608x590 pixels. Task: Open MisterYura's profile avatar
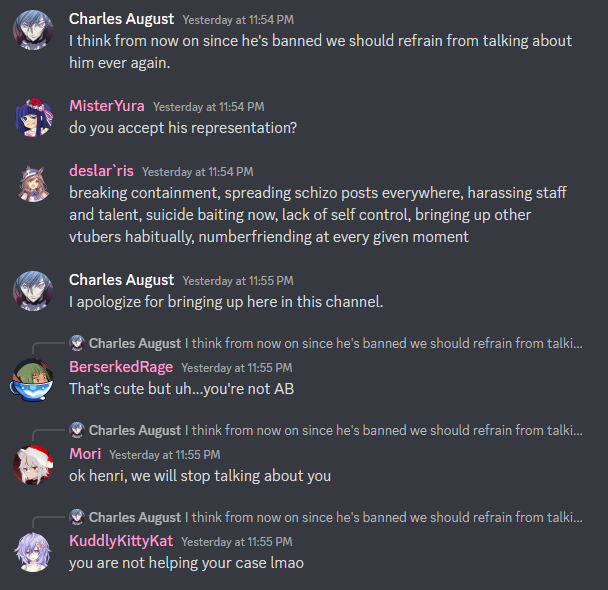(x=33, y=117)
